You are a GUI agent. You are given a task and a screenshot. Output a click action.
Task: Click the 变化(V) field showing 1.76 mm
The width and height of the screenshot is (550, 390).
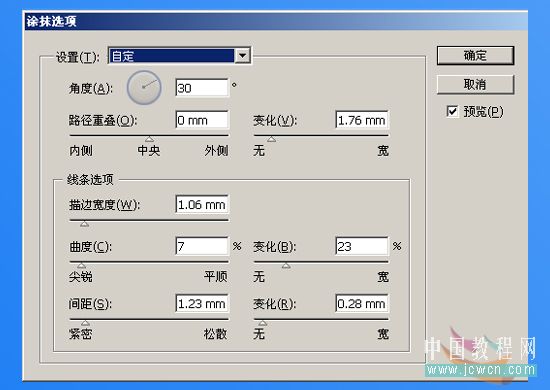coord(362,120)
